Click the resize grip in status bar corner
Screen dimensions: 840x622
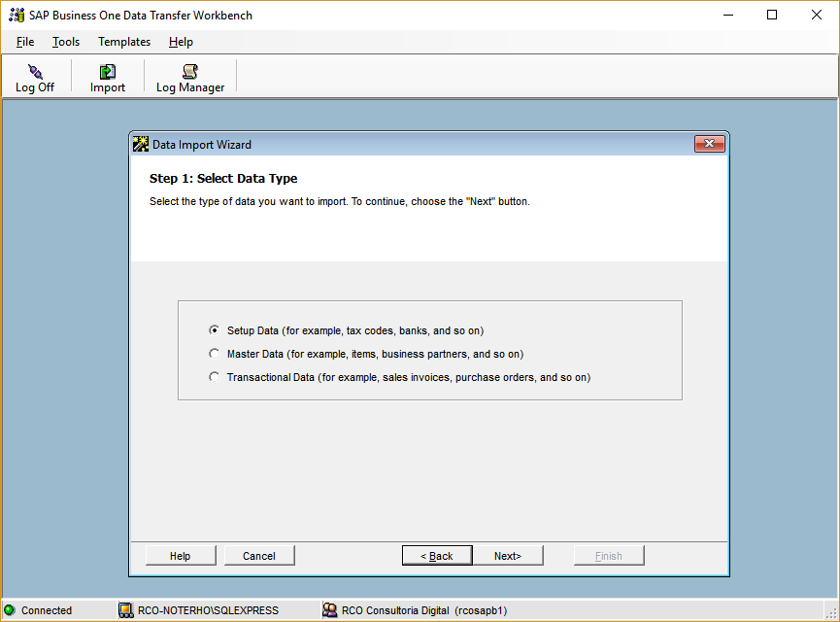click(831, 613)
